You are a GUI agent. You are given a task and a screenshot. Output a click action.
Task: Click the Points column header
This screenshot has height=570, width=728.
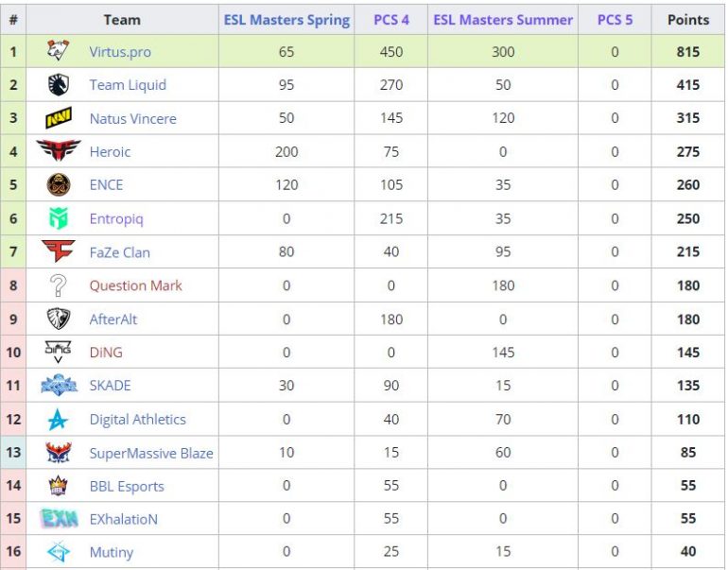point(688,20)
